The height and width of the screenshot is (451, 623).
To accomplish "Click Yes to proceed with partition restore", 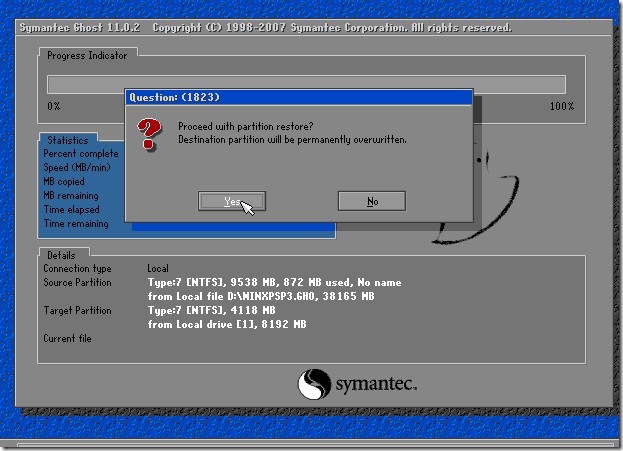I will (232, 201).
